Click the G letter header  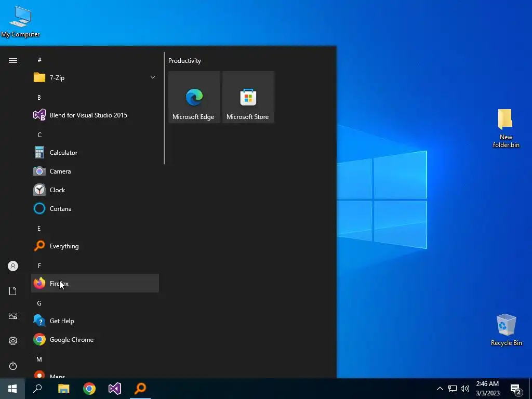pos(39,303)
